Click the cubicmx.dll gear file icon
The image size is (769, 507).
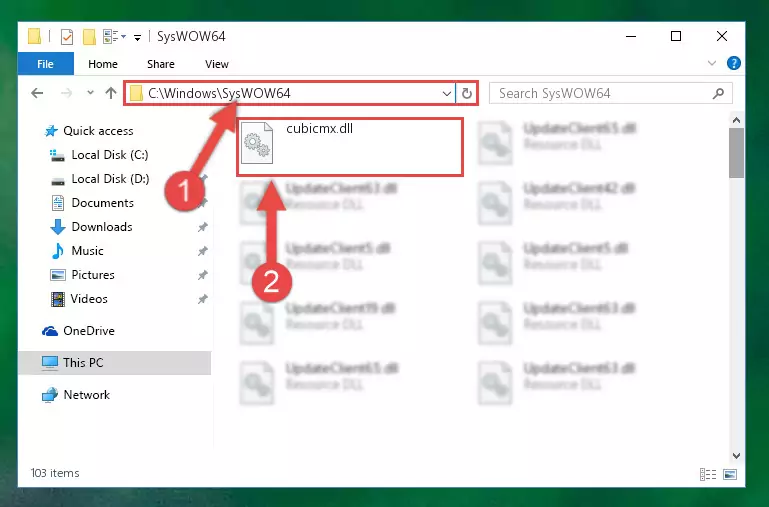(x=257, y=143)
